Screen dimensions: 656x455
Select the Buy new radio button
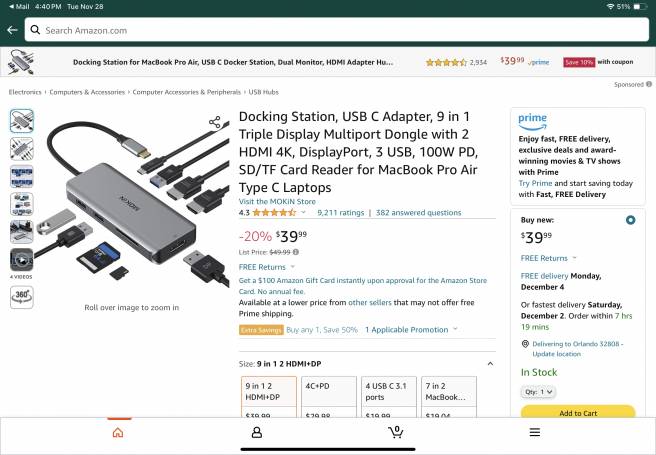pos(629,219)
